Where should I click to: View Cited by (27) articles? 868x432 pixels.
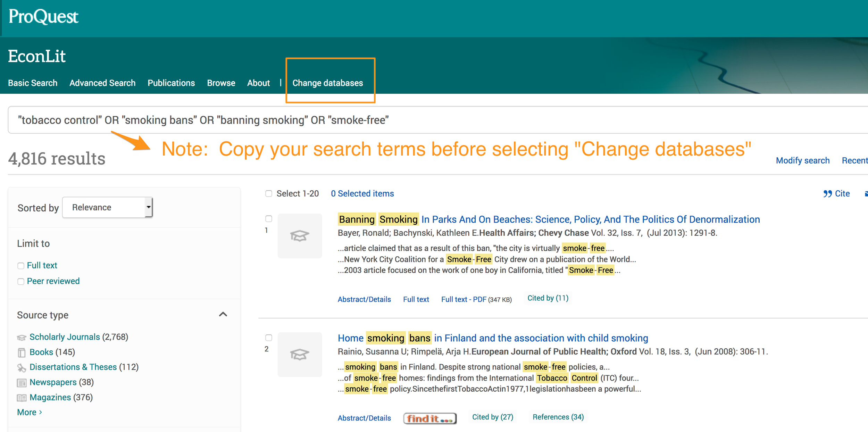[493, 417]
